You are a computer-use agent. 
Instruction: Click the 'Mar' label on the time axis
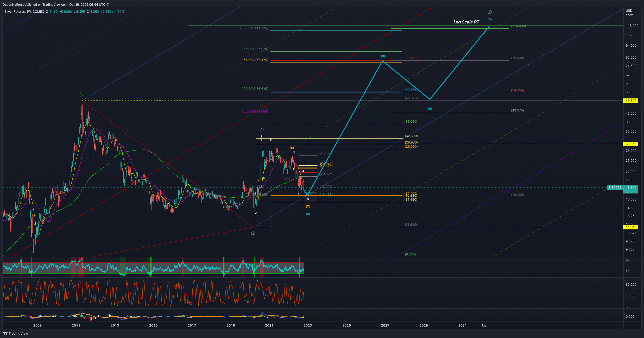click(x=485, y=325)
